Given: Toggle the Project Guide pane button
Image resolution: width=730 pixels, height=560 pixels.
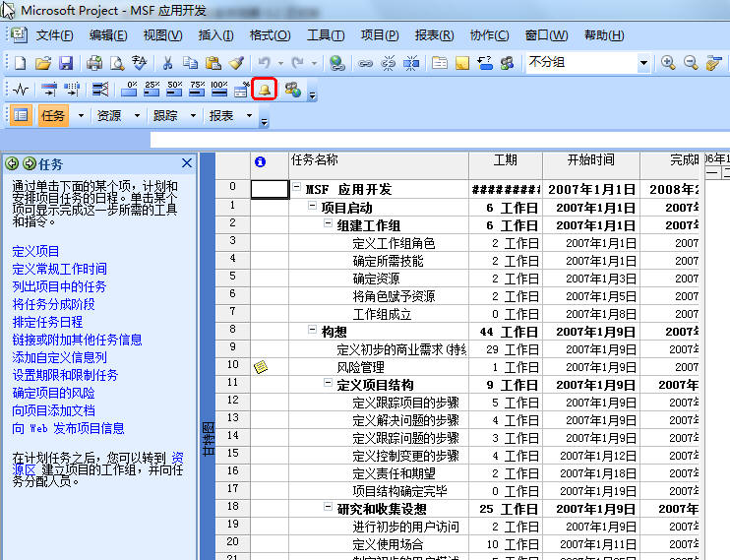Looking at the screenshot, I should click(x=21, y=115).
